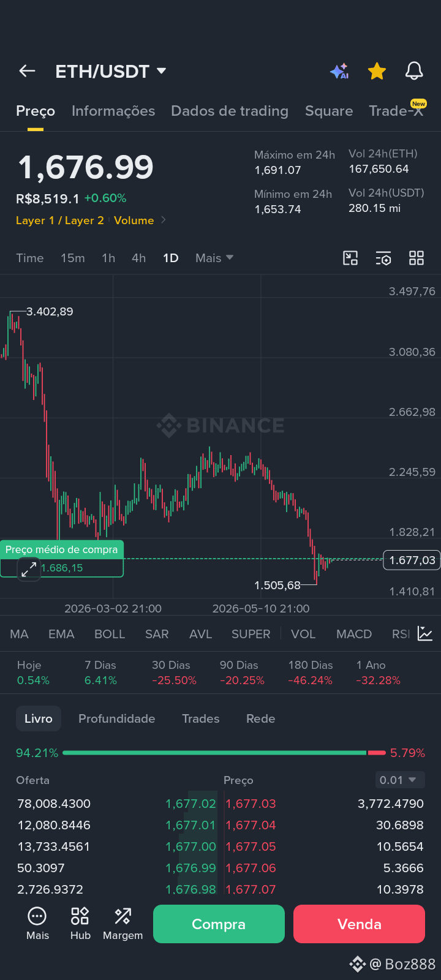Image resolution: width=441 pixels, height=980 pixels.
Task: Toggle the favorite star icon
Action: 377,71
